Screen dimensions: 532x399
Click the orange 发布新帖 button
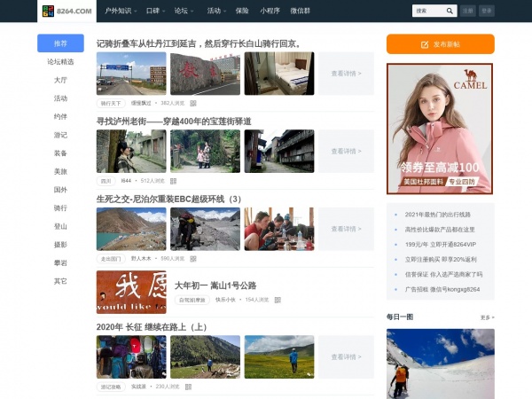(x=441, y=44)
